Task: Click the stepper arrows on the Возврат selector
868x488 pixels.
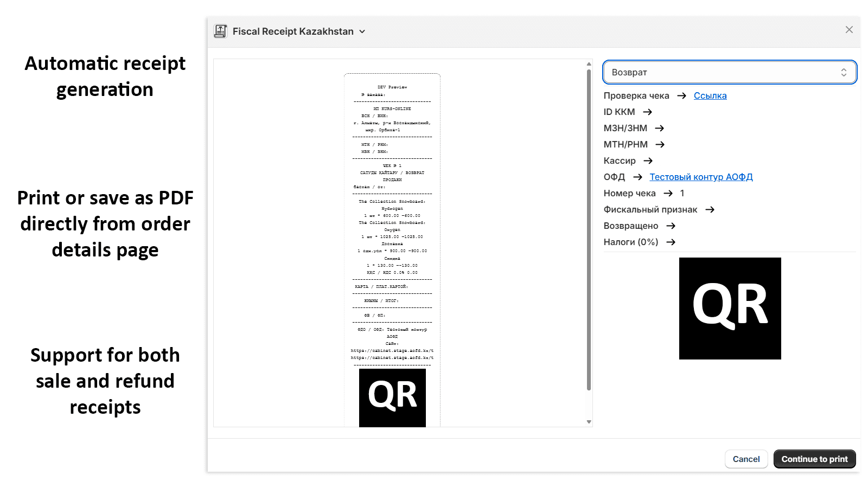Action: [x=843, y=72]
